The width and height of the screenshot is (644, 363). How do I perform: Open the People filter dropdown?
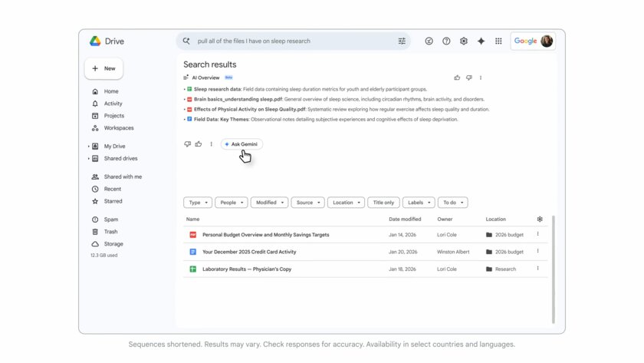(x=232, y=203)
